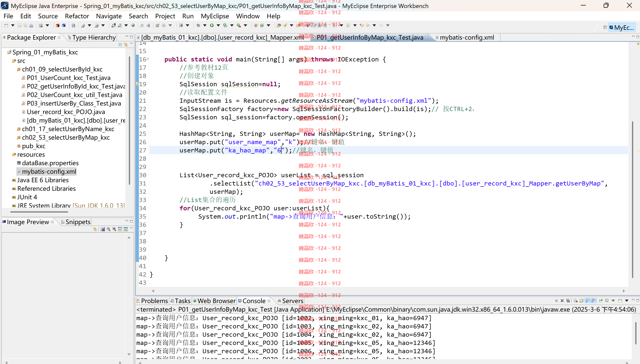Toggle Fit Image in Image Preview toolbar
Screen dimensions: 640x364
pos(126,229)
